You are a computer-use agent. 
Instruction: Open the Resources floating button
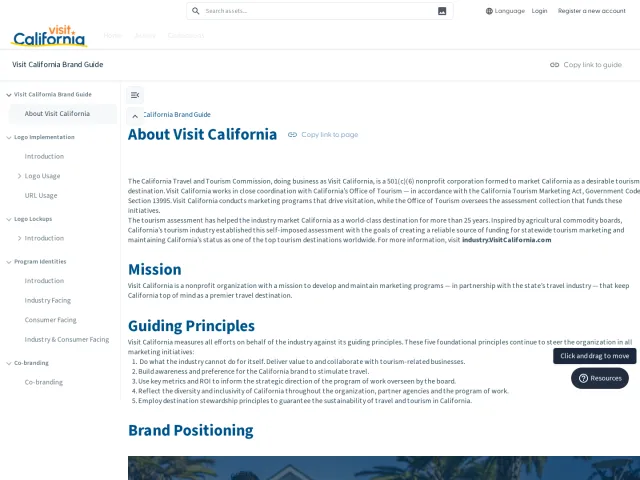(x=600, y=378)
